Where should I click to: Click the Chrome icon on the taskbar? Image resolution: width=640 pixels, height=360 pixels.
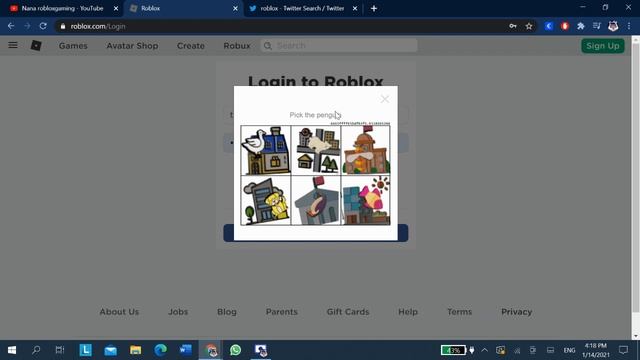click(x=211, y=350)
